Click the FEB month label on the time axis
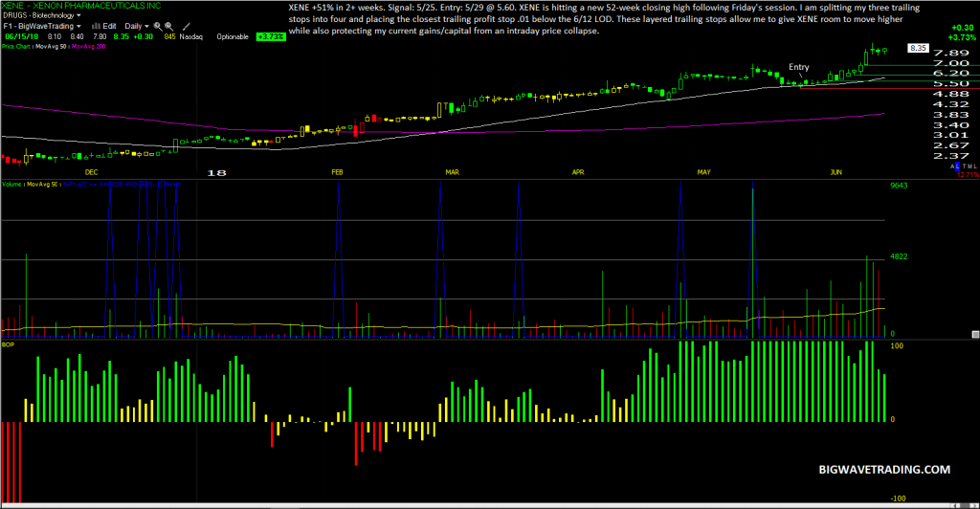This screenshot has width=980, height=509. [337, 172]
